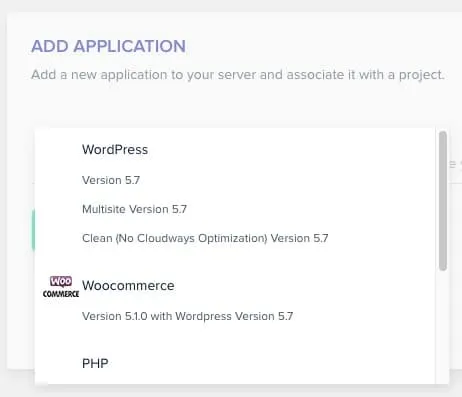The height and width of the screenshot is (397, 462).
Task: Click the WooCommerce logo icon
Action: [61, 287]
